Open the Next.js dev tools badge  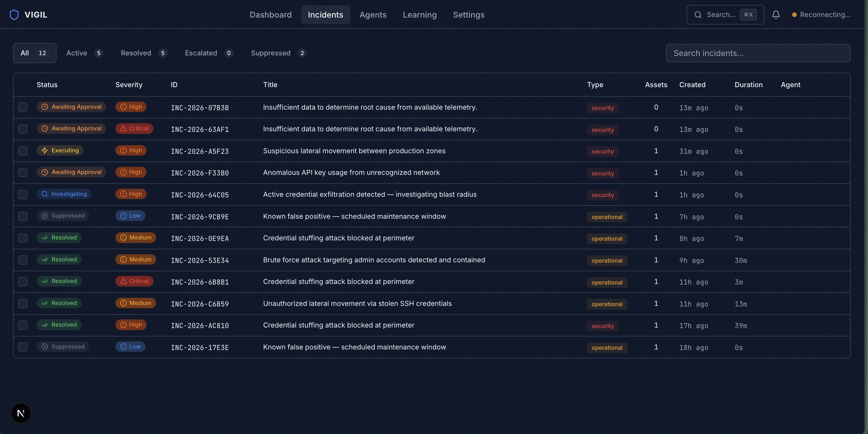[x=21, y=413]
